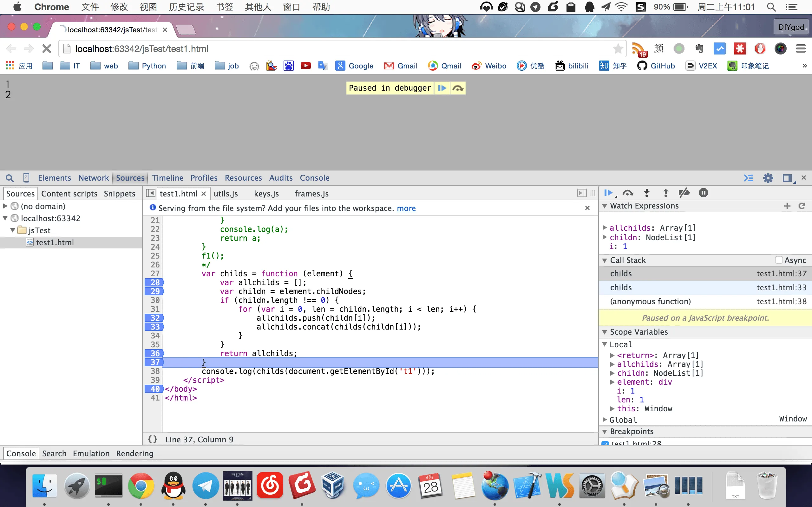Enable the Async call stack checkbox
Image resolution: width=812 pixels, height=507 pixels.
click(x=779, y=260)
